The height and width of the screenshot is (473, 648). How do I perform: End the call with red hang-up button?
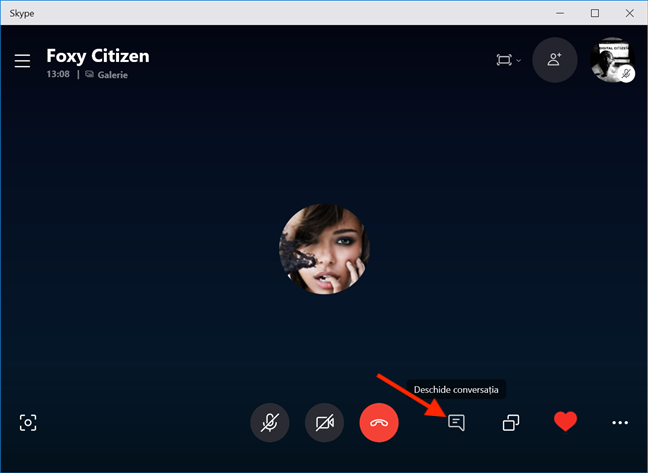(x=379, y=423)
